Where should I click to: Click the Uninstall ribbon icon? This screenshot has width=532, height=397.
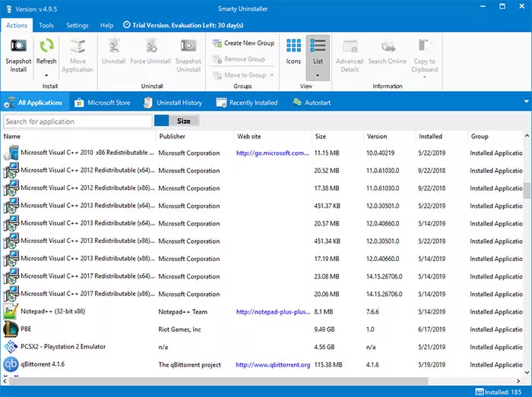coord(114,46)
